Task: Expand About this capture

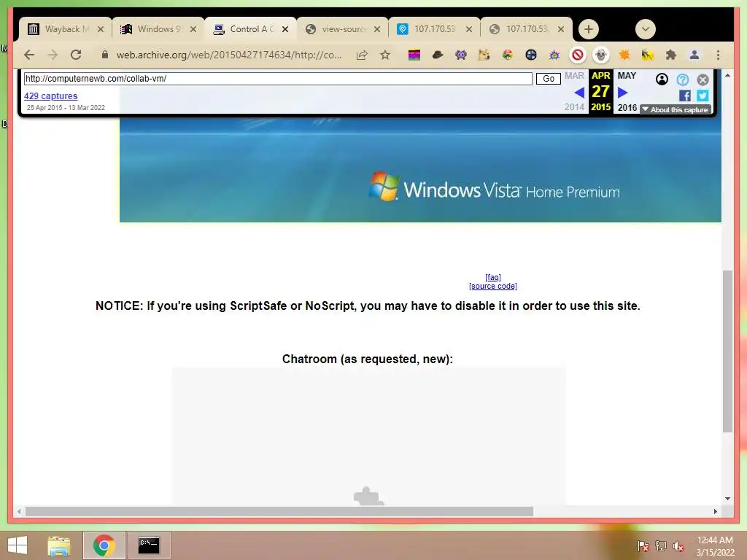Action: (x=675, y=109)
